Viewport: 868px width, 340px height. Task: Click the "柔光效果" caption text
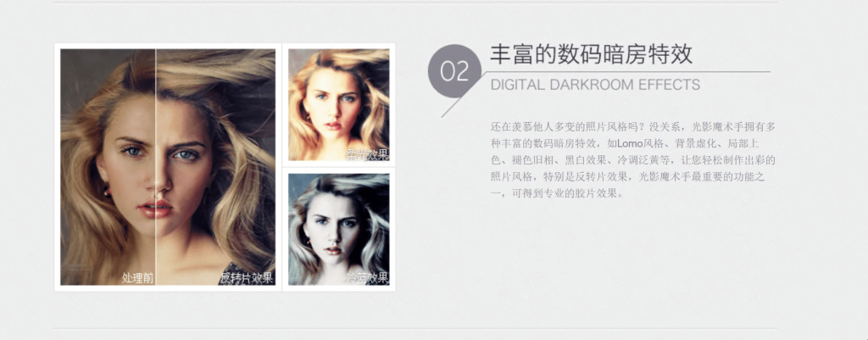(x=368, y=154)
